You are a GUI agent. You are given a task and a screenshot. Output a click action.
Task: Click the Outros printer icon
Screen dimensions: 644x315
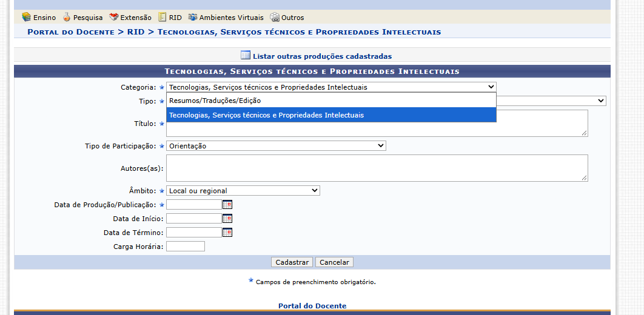pyautogui.click(x=274, y=18)
